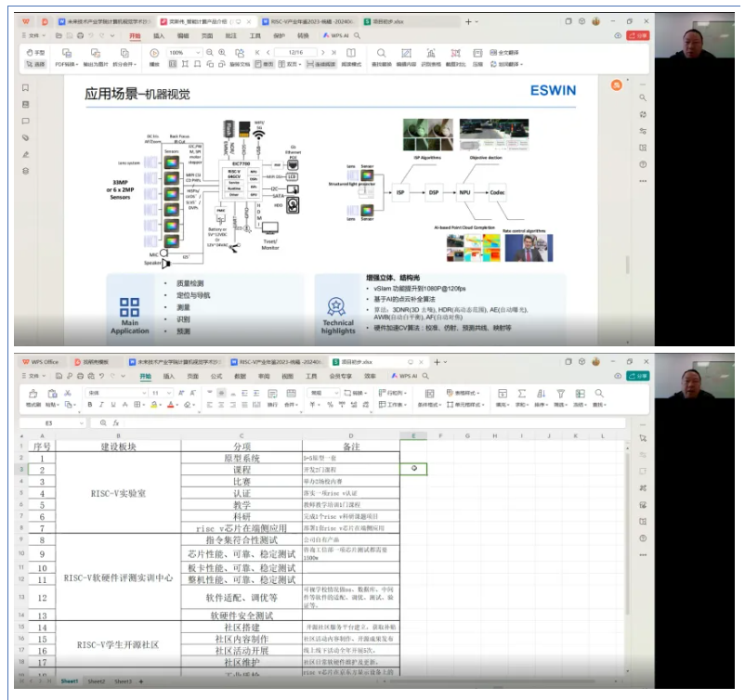The image size is (745, 700).
Task: Click the Italic formatting icon
Action: click(x=100, y=405)
